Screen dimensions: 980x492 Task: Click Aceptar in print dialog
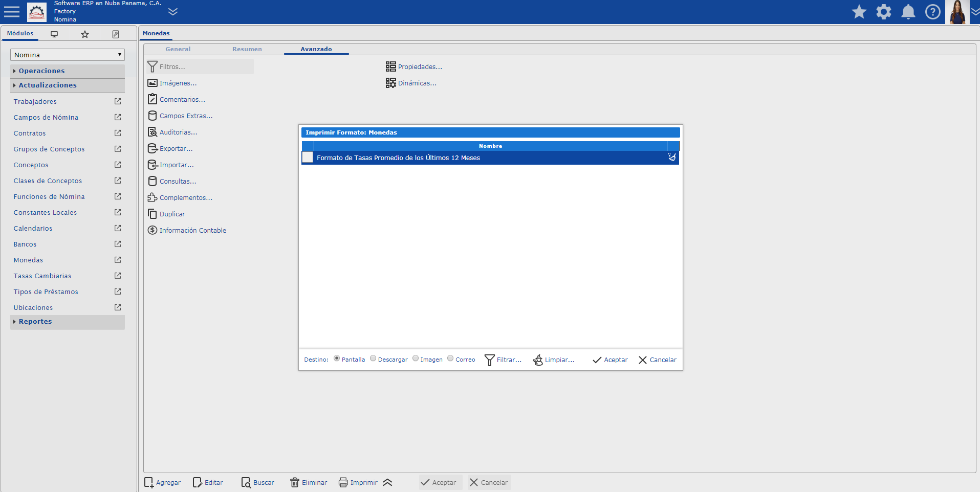point(610,360)
